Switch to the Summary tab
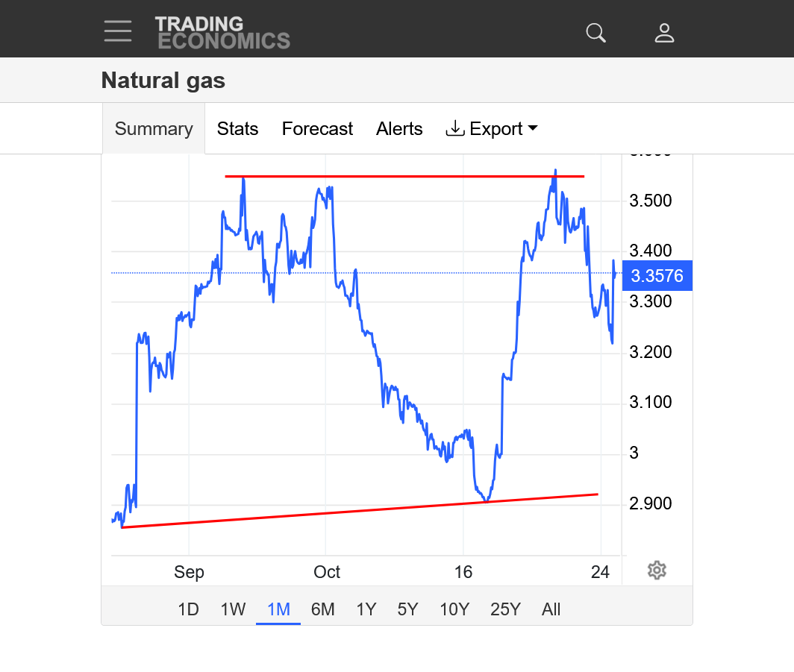Viewport: 794px width, 672px height. [154, 129]
